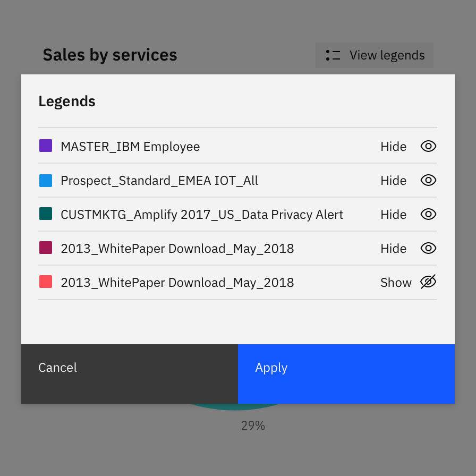This screenshot has height=476, width=476.
Task: Click the eye icon for MASTER_IBM Employee
Action: coord(428,146)
